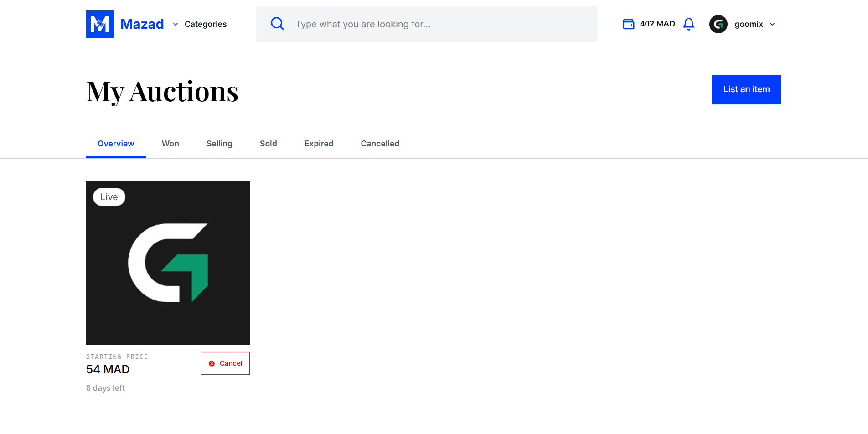Switch to the Won tab
The height and width of the screenshot is (434, 868).
(170, 144)
